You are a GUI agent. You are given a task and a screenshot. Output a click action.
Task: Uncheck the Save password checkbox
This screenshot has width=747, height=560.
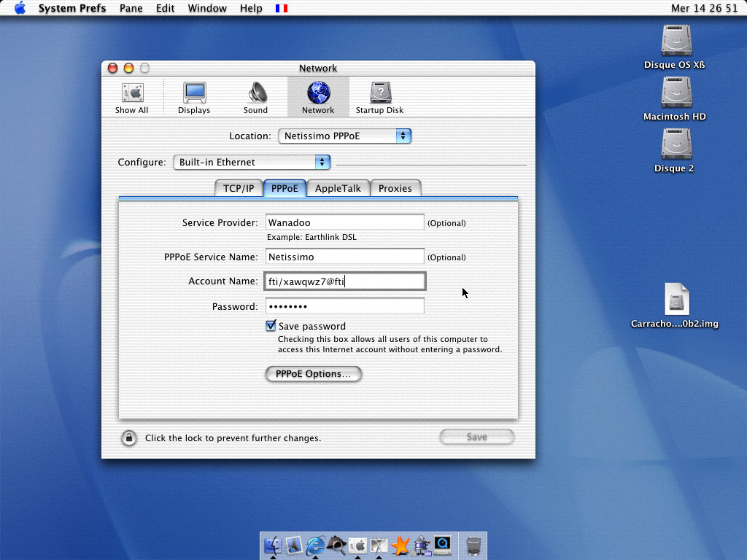[x=271, y=326]
